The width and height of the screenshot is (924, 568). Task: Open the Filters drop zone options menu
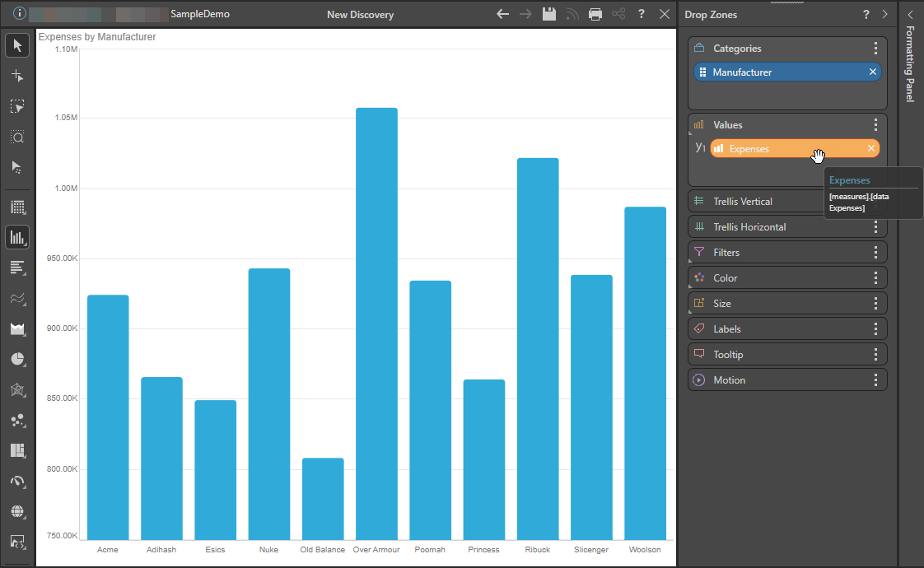pyautogui.click(x=875, y=253)
